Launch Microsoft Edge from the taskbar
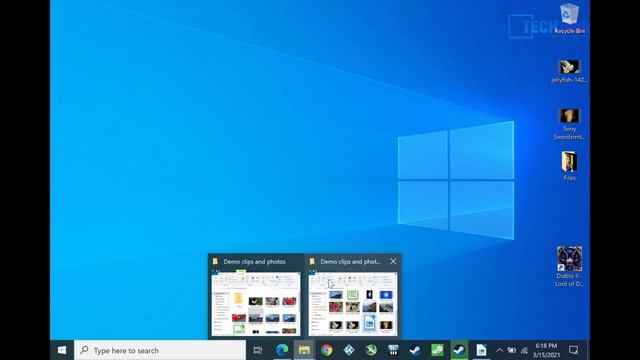The width and height of the screenshot is (640, 360). tap(282, 350)
